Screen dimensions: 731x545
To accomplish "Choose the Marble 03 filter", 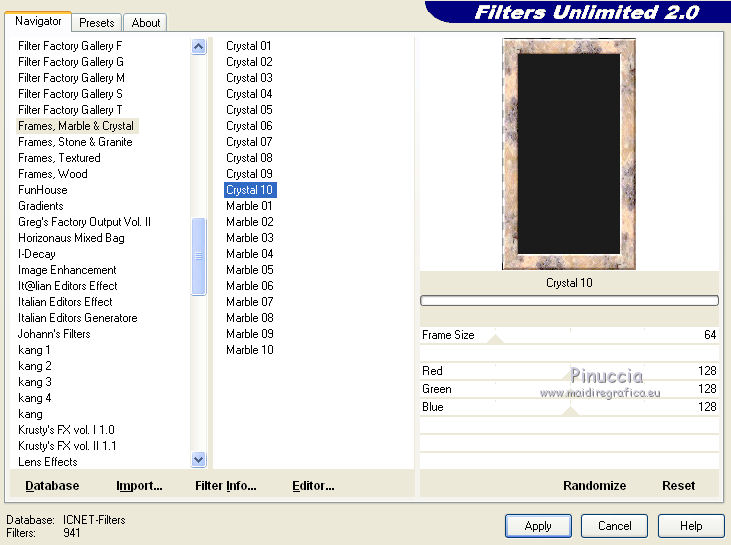I will click(249, 238).
